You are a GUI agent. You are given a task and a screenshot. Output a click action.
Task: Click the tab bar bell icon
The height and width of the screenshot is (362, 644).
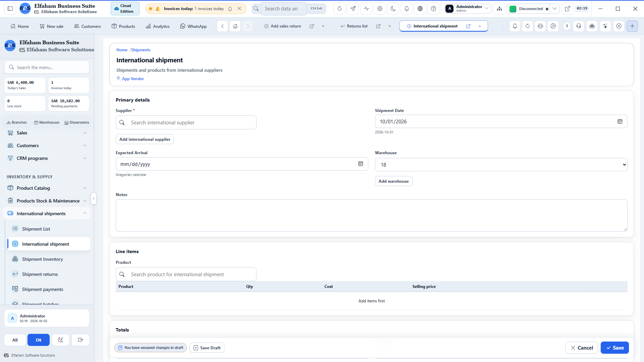coord(515,26)
